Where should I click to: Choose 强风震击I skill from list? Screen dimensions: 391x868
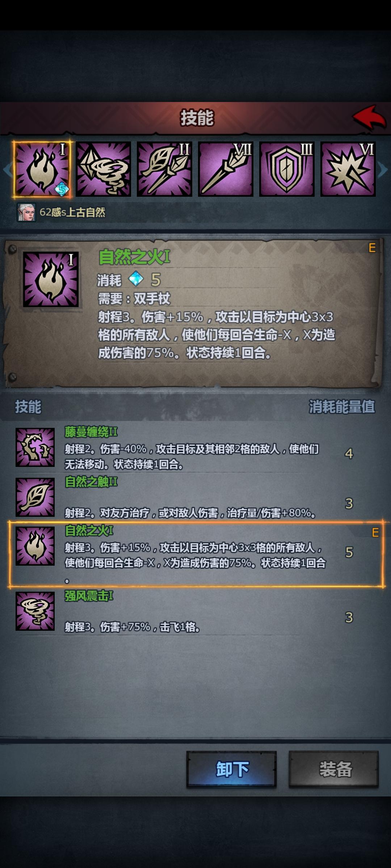195,611
